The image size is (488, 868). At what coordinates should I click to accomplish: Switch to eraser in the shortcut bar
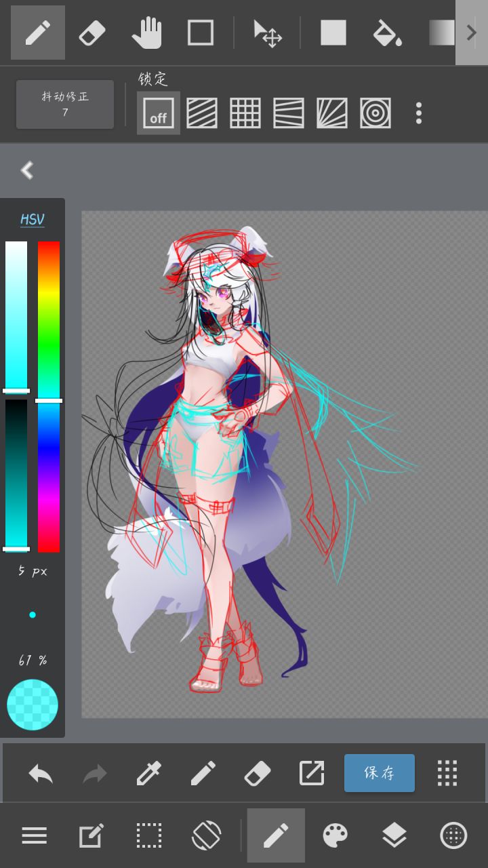point(258,773)
